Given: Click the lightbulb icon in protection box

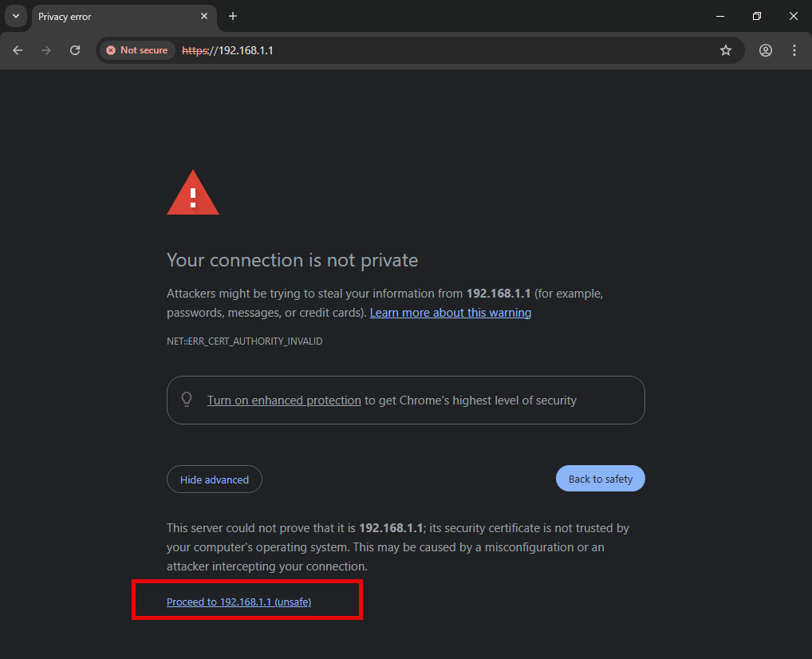Looking at the screenshot, I should pos(187,400).
